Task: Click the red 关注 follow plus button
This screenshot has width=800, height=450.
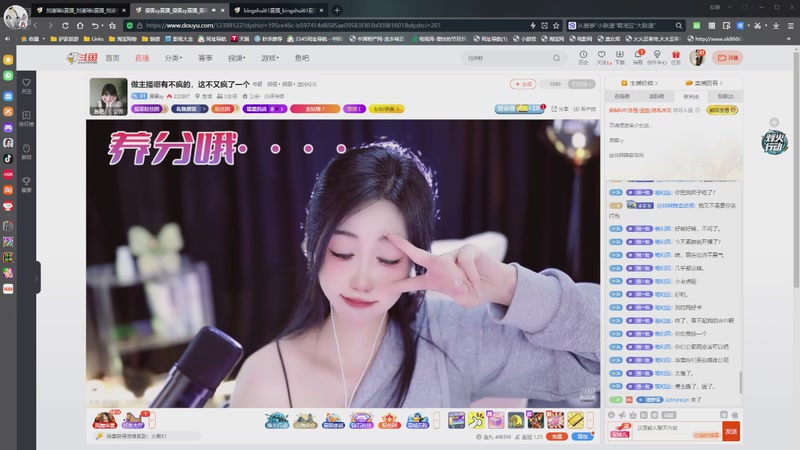Action: (523, 84)
